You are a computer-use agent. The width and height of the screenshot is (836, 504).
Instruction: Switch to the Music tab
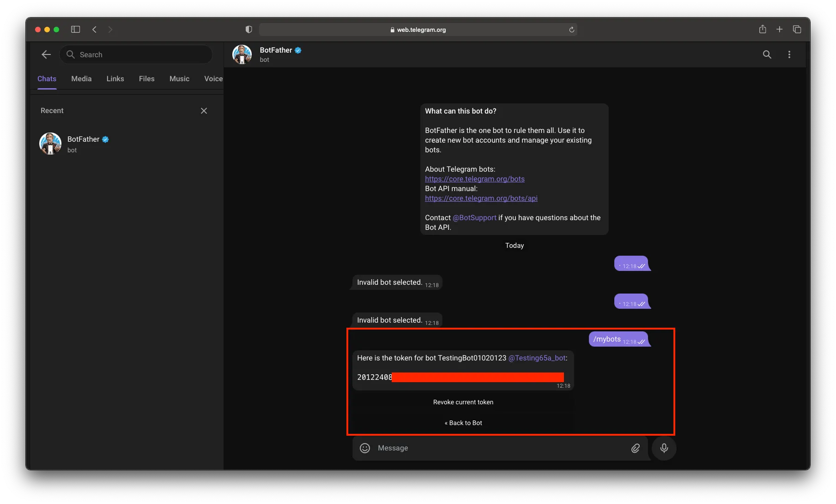180,79
